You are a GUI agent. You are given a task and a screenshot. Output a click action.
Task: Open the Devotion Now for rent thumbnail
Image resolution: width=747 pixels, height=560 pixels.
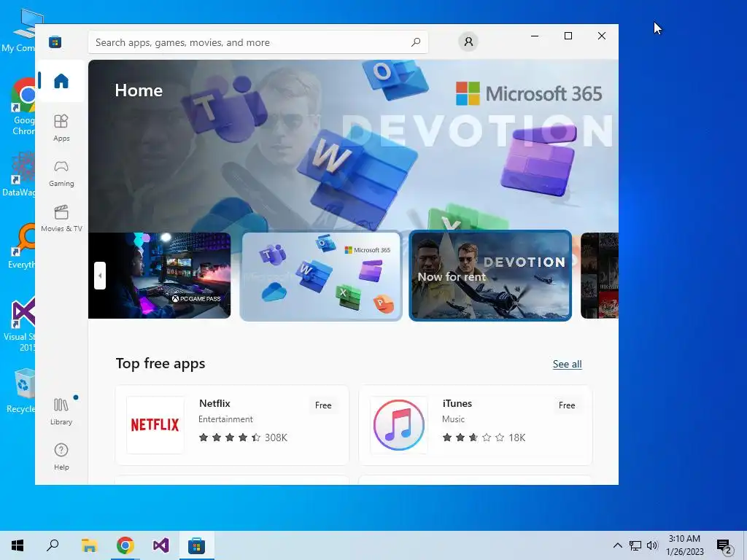tap(490, 275)
